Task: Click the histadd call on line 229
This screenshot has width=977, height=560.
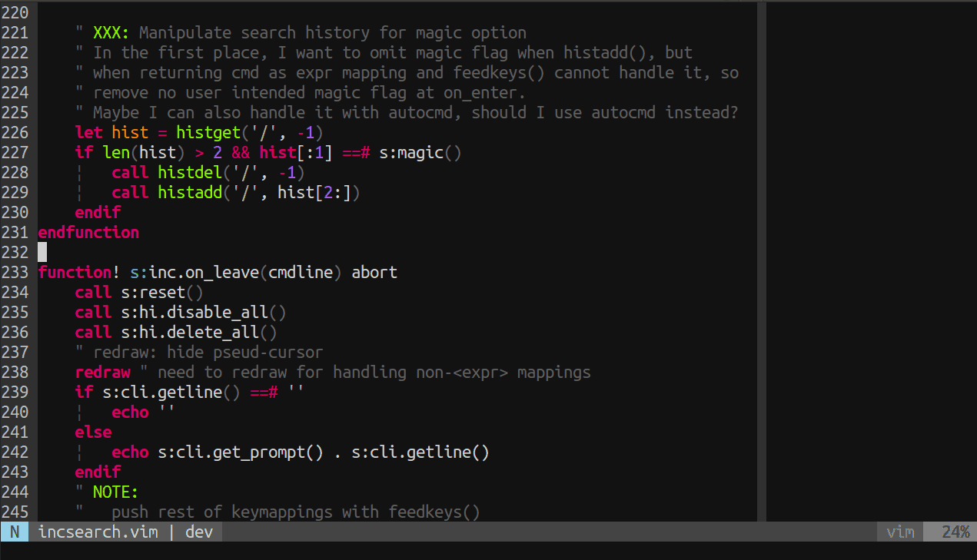Action: (x=189, y=192)
